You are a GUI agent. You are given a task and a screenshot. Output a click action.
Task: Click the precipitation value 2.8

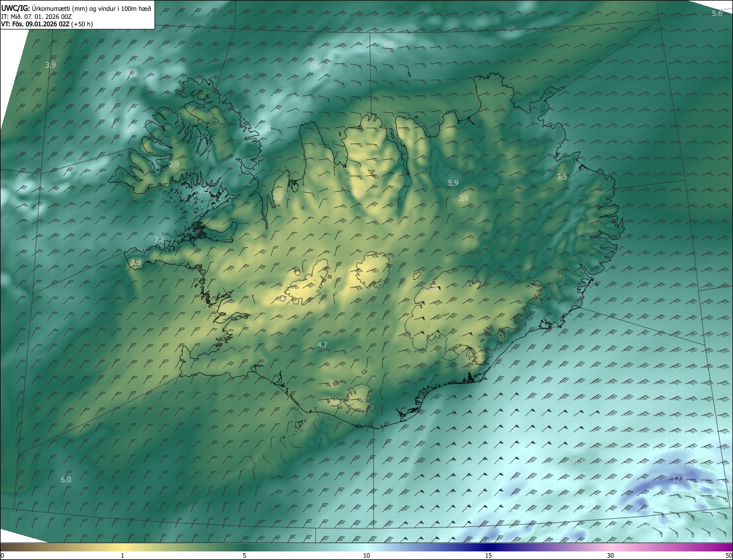pyautogui.click(x=136, y=262)
